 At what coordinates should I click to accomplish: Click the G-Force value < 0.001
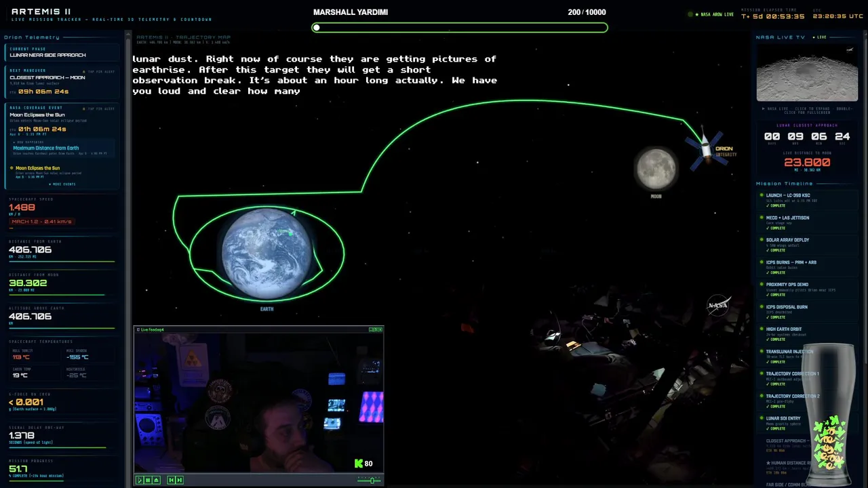tap(26, 403)
